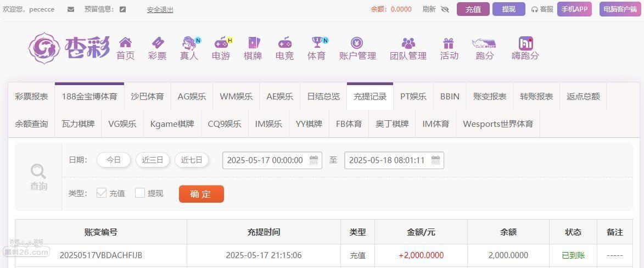Select the 近七日 date range
Viewport: 644px width, 268px height.
click(192, 160)
